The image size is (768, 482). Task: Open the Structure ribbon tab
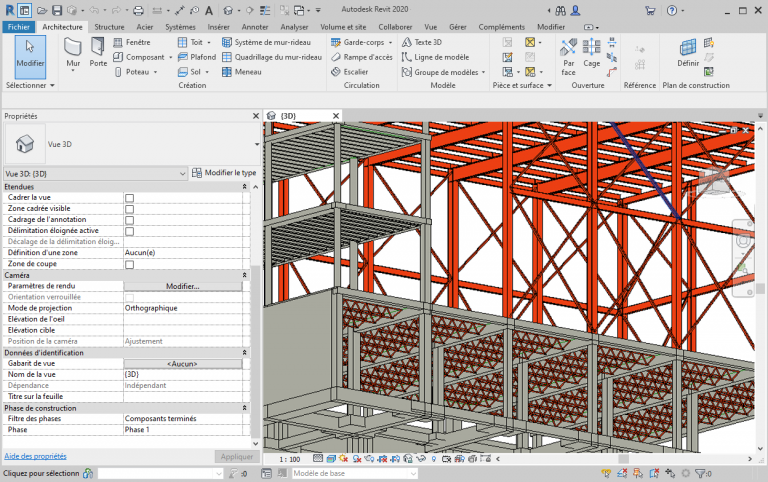click(x=109, y=27)
